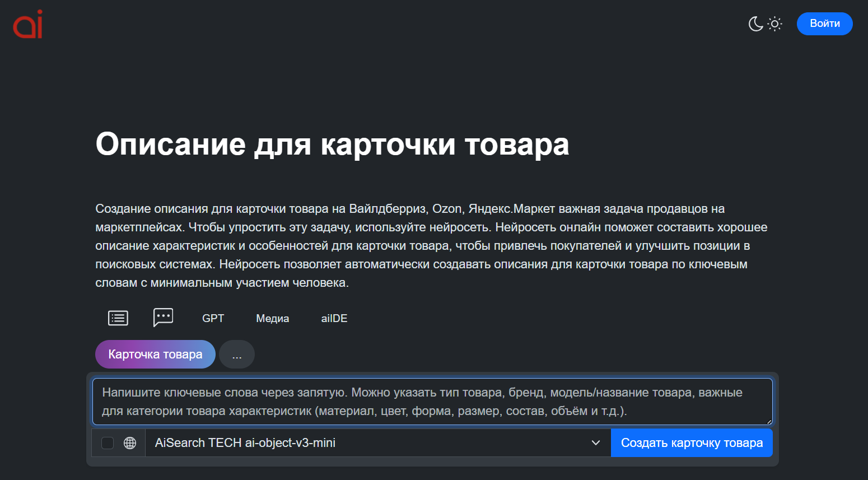868x480 pixels.
Task: Click the globe web search icon
Action: pos(130,443)
